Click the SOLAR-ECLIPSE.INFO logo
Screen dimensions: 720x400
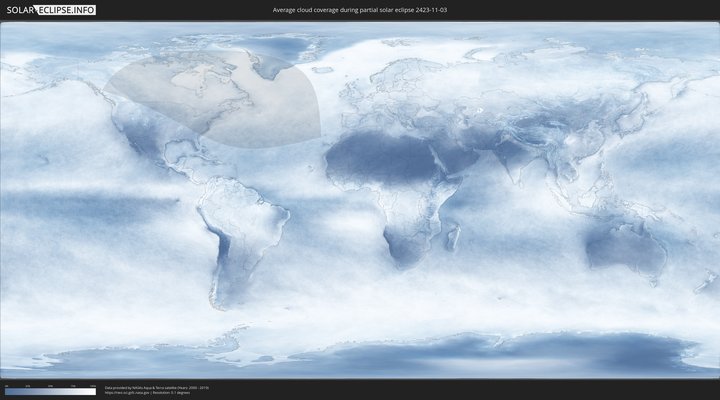pos(51,10)
